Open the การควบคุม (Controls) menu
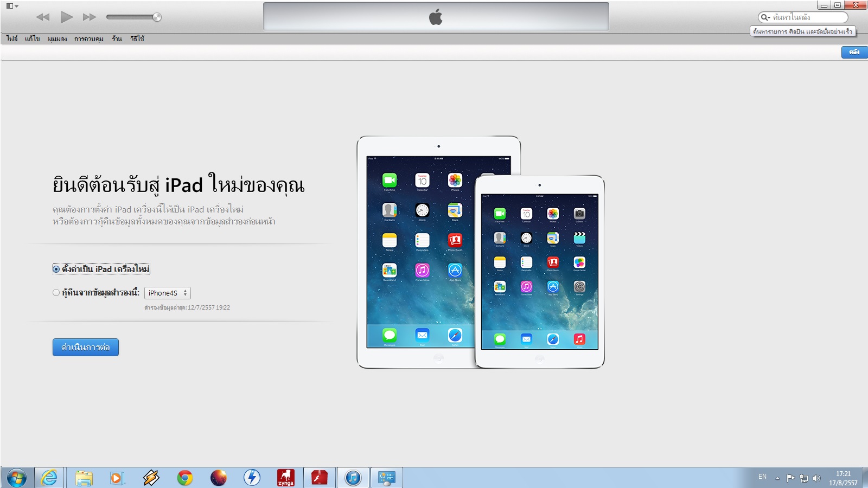Viewport: 868px width, 488px height. click(89, 38)
